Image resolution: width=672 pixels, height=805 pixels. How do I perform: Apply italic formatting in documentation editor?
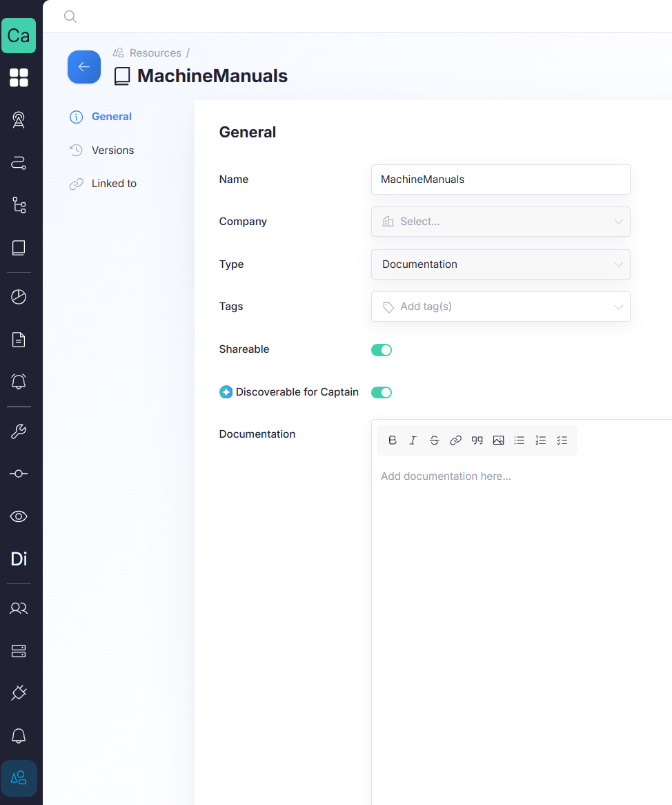coord(413,440)
